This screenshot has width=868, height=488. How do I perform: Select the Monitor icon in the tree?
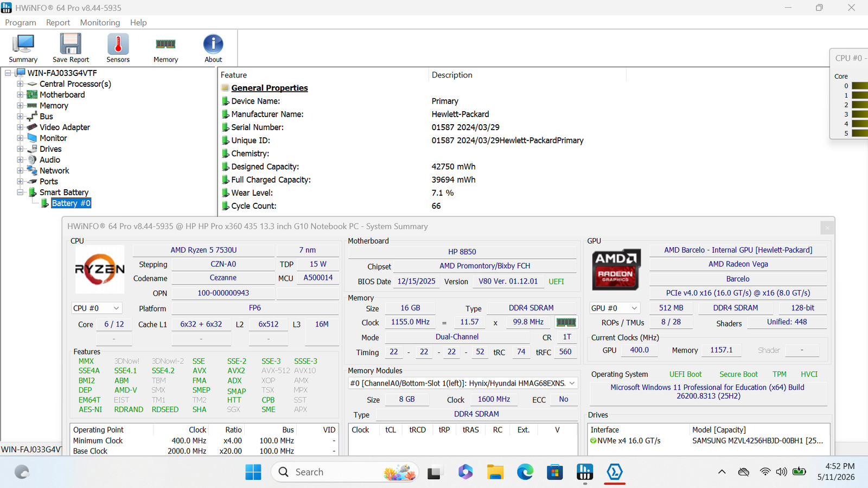pos(33,138)
